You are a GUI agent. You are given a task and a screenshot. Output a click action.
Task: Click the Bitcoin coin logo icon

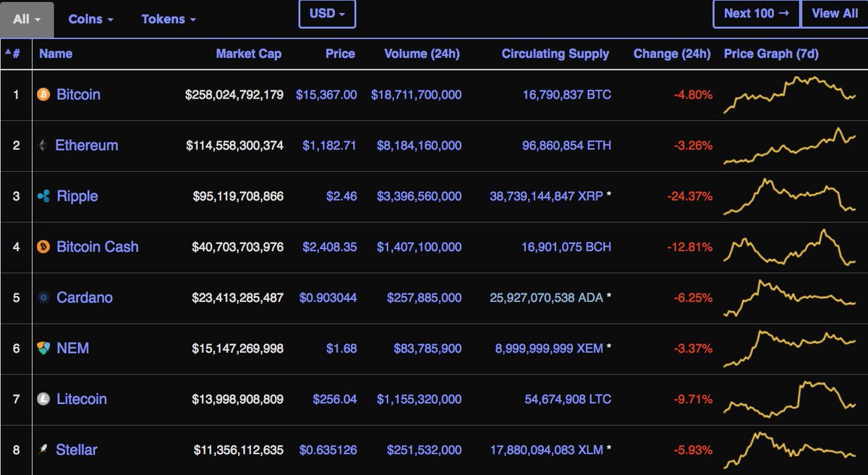pos(43,94)
